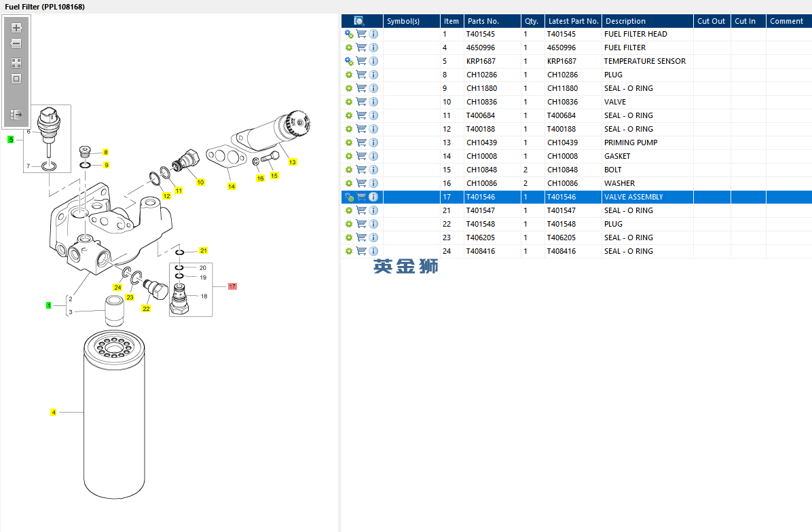Viewport: 812px width, 532px height.
Task: Select the TEMPERATURE SENSOR description cell
Action: click(x=647, y=61)
